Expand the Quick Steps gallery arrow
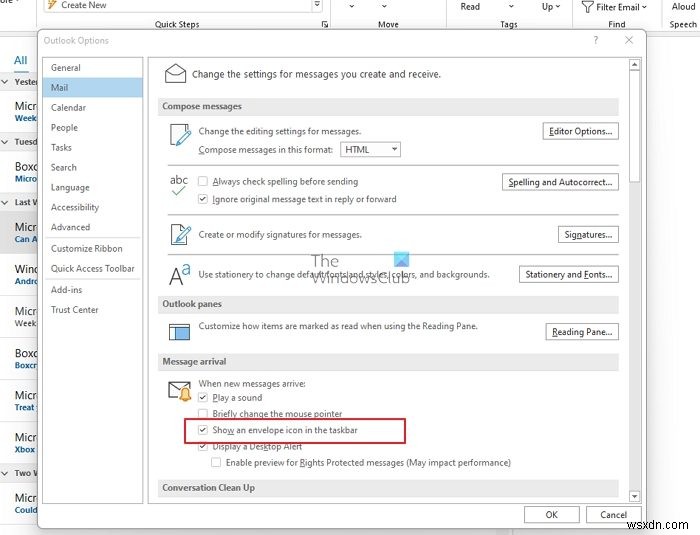 click(317, 4)
